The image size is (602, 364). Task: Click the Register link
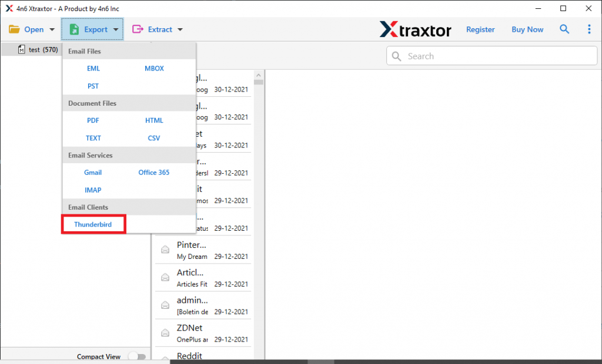(x=480, y=29)
